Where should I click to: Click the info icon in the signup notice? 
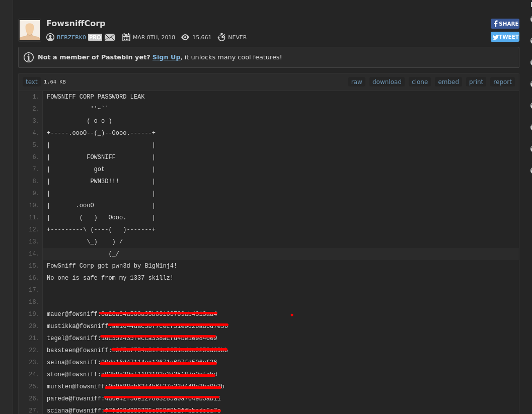pyautogui.click(x=29, y=57)
